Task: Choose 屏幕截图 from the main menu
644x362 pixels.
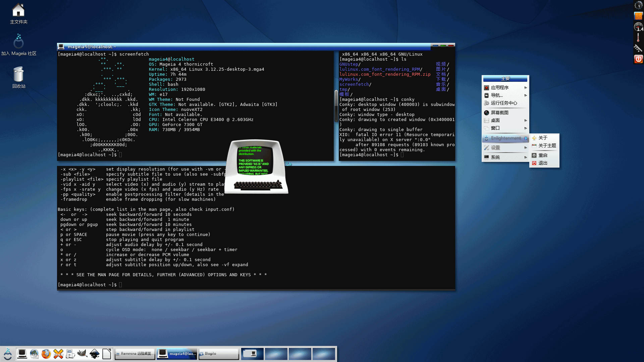Action: 505,113
